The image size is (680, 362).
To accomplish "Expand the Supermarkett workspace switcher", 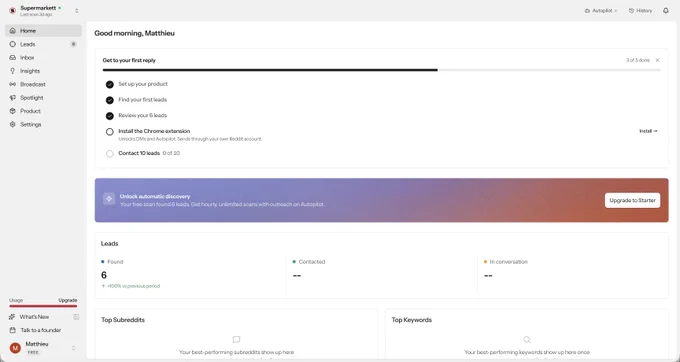I will 77,10.
